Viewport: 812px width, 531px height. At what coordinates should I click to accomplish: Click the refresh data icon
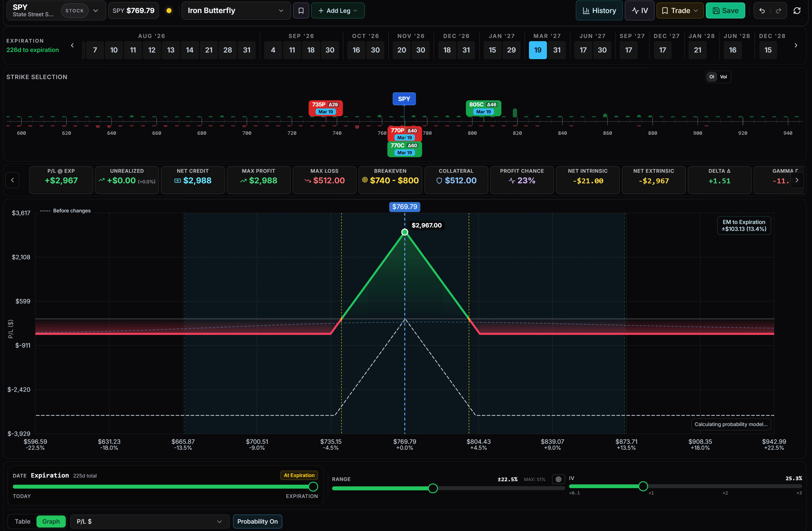coord(797,11)
